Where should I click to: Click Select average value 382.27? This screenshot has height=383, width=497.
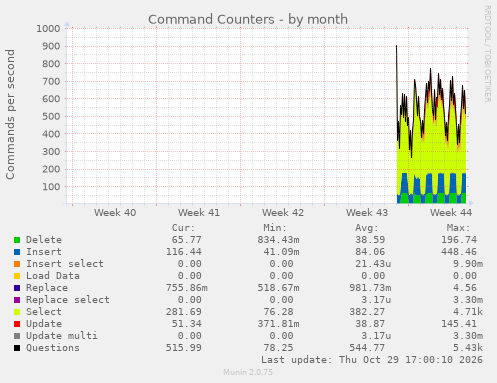click(367, 312)
